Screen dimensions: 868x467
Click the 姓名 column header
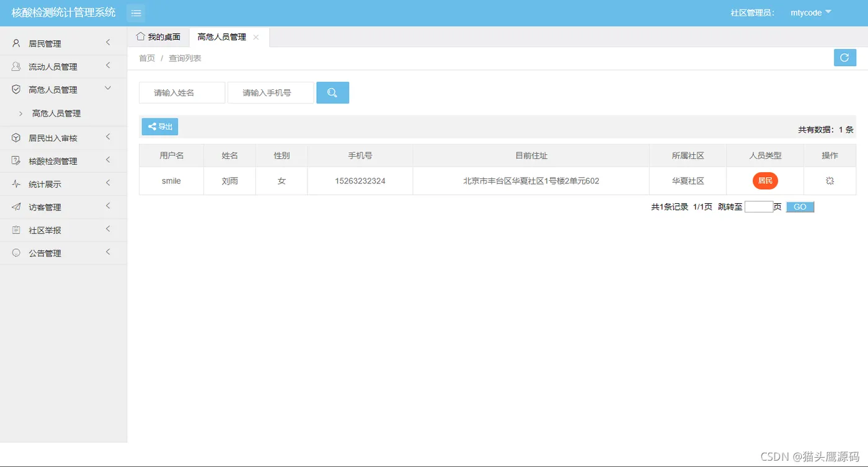click(230, 155)
